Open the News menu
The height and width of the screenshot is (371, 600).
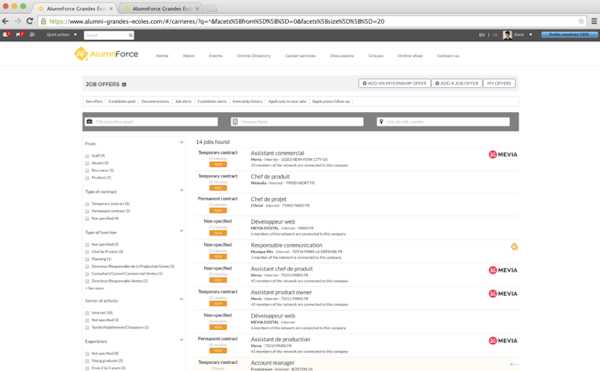click(x=189, y=56)
